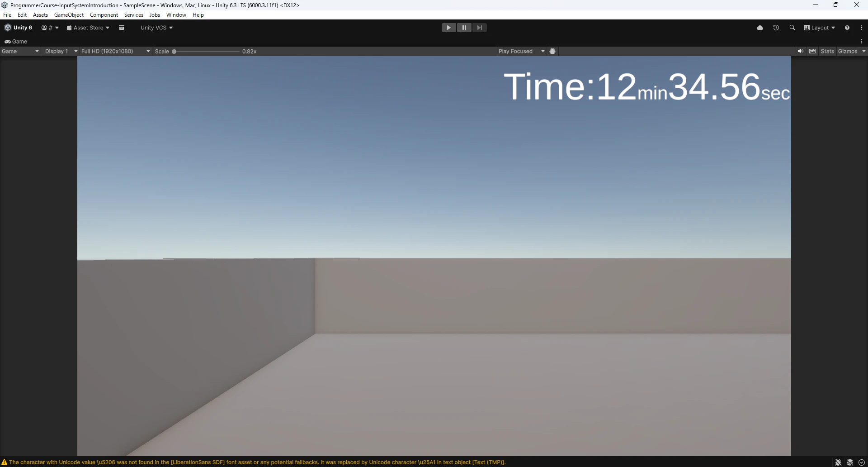Click the Scale slider handle
This screenshot has width=868, height=467.
coord(174,52)
